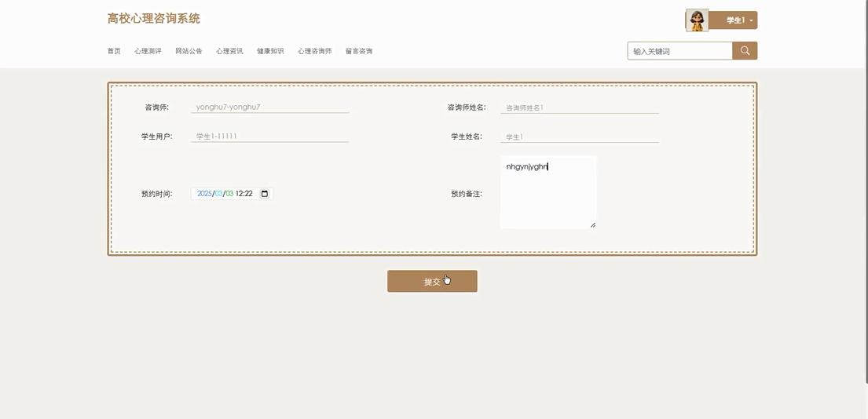This screenshot has height=419, width=868.
Task: Open the calendar picker icon
Action: pyautogui.click(x=265, y=194)
